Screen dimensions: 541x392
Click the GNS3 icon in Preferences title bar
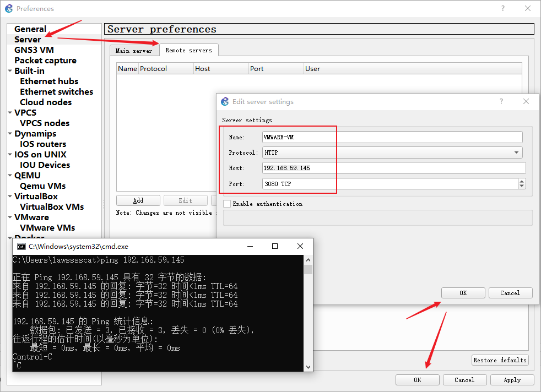click(x=9, y=9)
